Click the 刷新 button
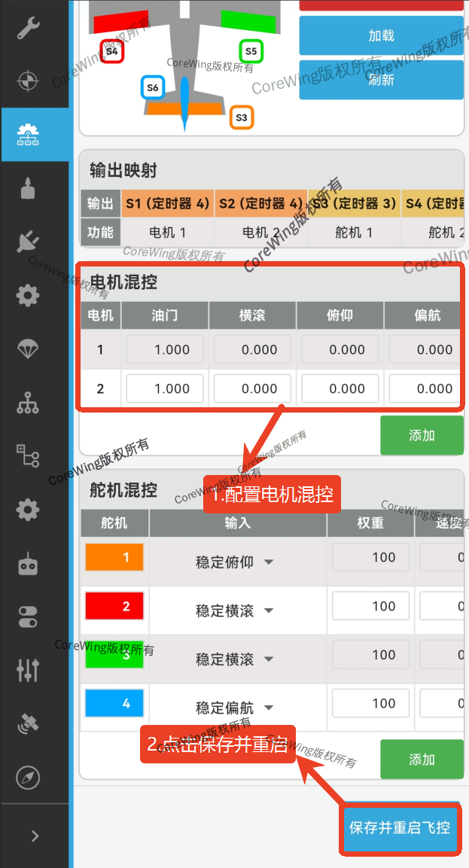 pos(381,79)
